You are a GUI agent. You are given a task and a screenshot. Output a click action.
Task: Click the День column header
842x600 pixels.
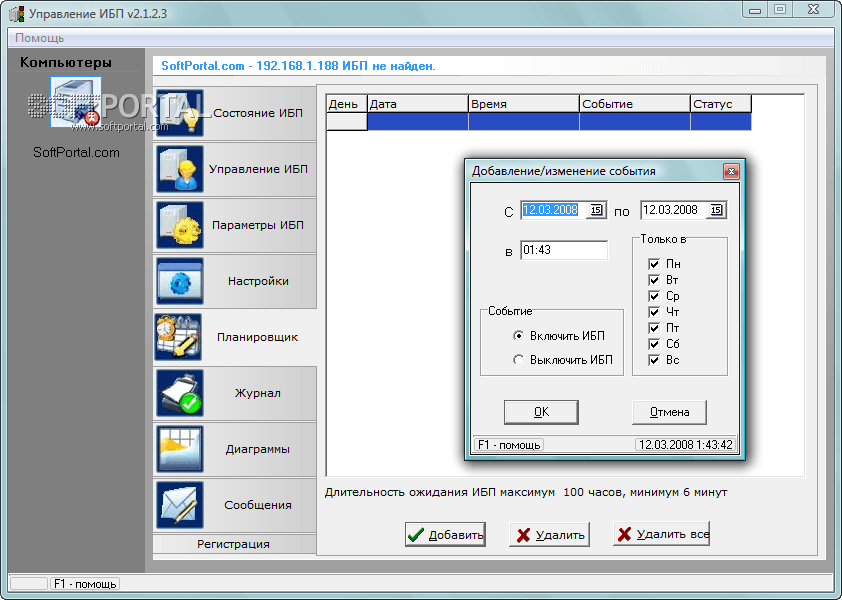346,104
